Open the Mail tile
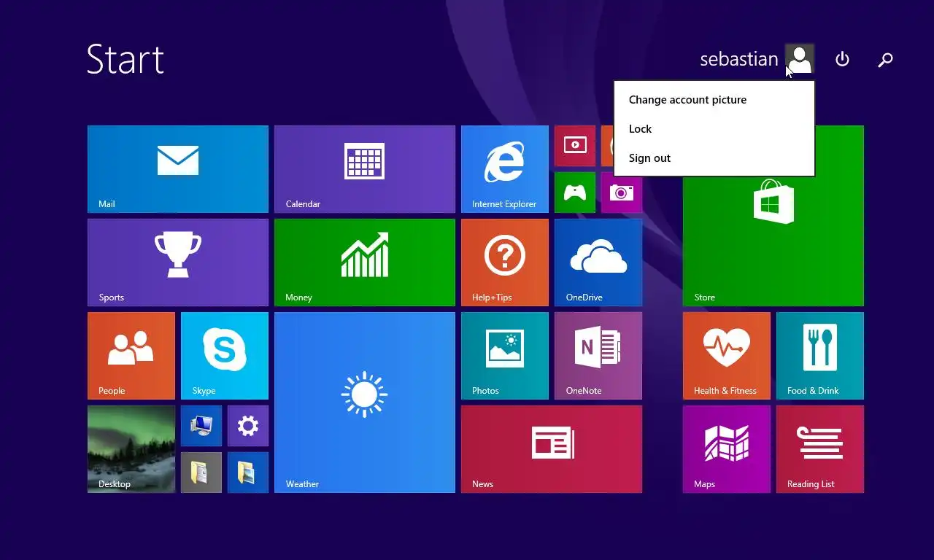Image resolution: width=934 pixels, height=560 pixels. click(x=178, y=169)
